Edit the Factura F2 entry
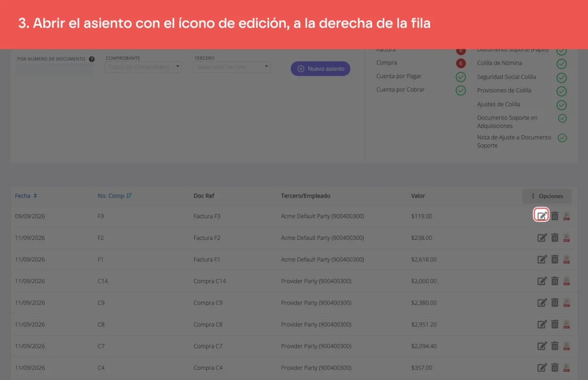 (542, 238)
